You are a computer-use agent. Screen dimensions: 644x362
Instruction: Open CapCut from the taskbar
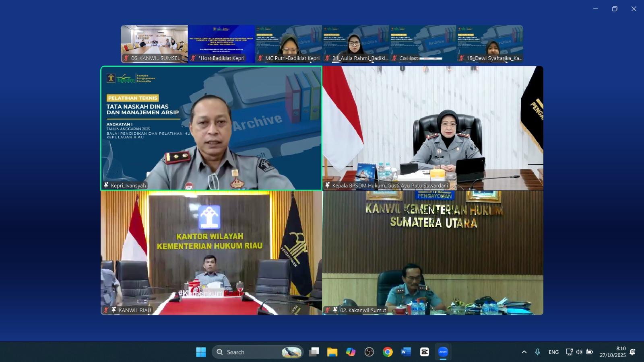(424, 352)
